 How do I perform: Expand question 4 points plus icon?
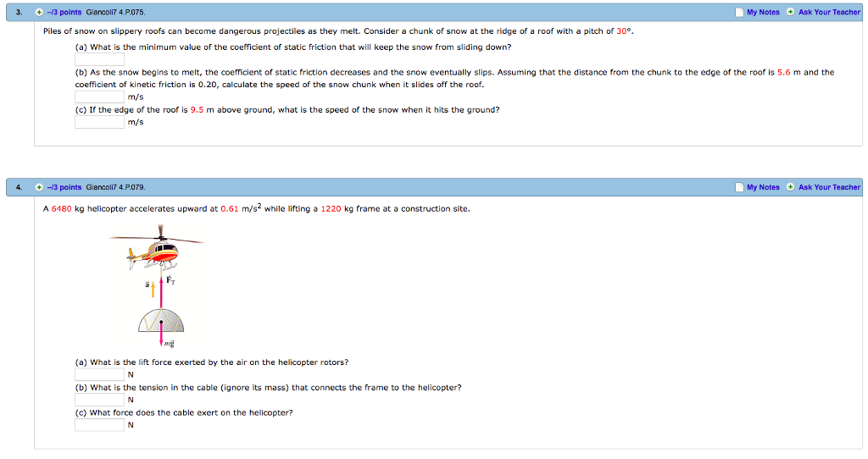click(x=39, y=187)
